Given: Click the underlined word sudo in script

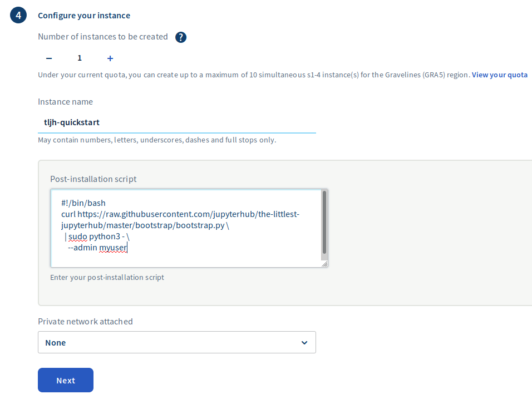Looking at the screenshot, I should click(x=77, y=236).
